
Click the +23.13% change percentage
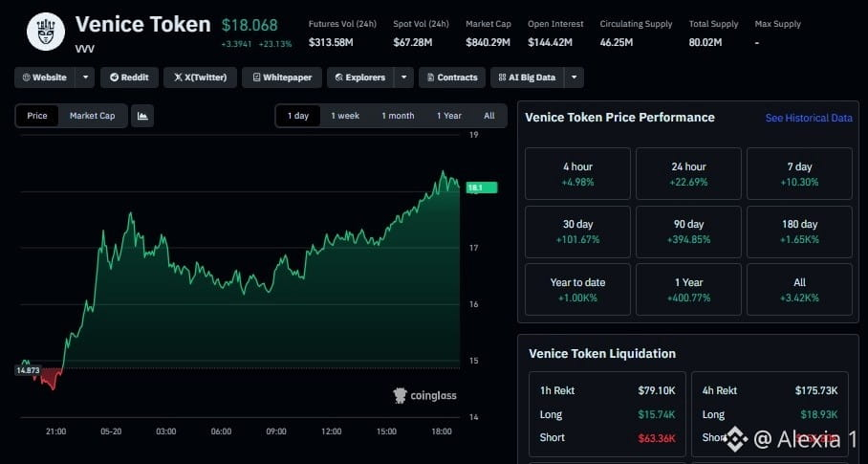(275, 44)
